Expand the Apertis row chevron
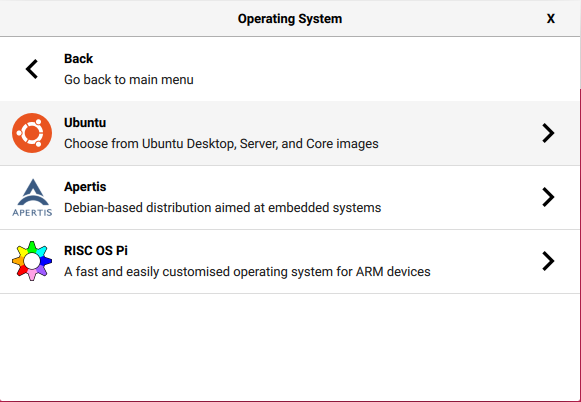 click(x=548, y=197)
